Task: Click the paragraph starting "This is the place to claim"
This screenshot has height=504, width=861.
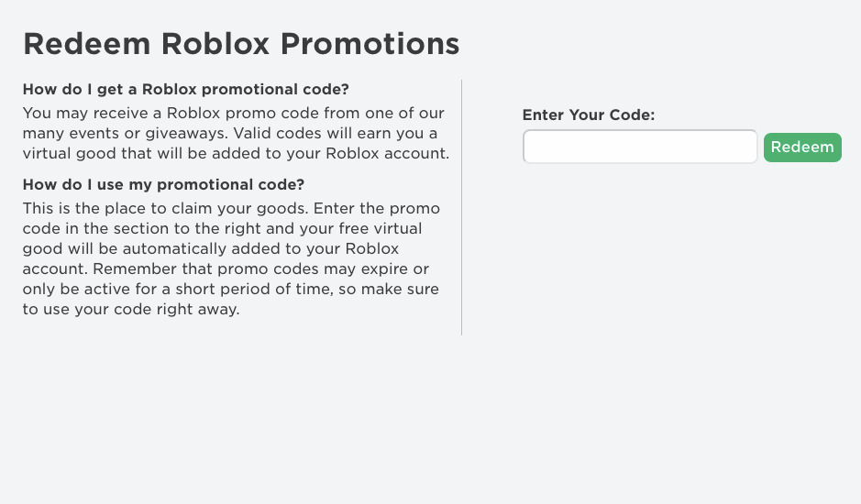Action: click(x=231, y=258)
